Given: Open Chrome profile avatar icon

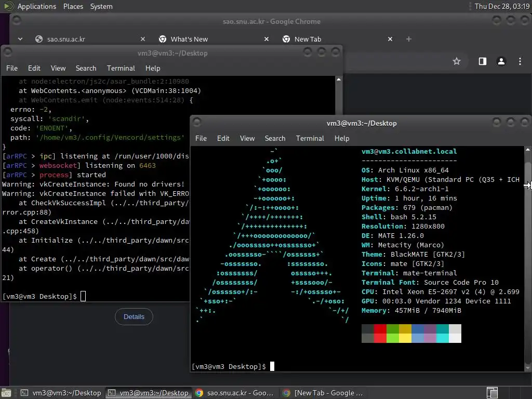Looking at the screenshot, I should click(x=501, y=61).
